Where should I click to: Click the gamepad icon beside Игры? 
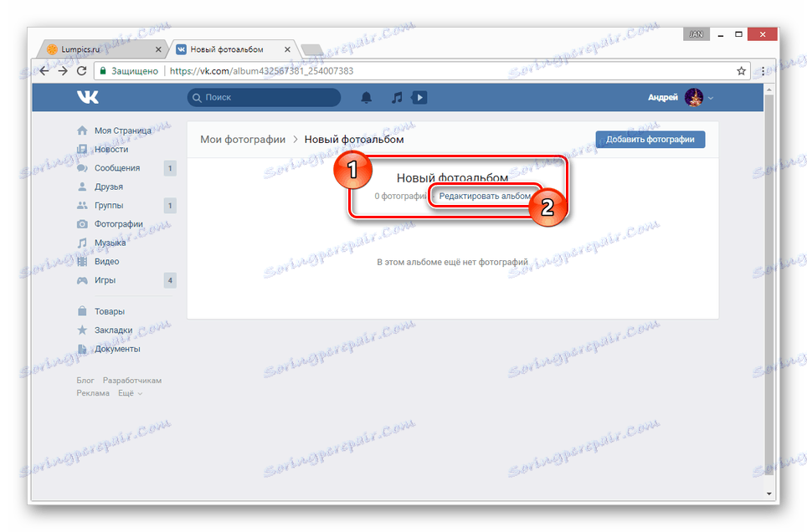[x=82, y=280]
